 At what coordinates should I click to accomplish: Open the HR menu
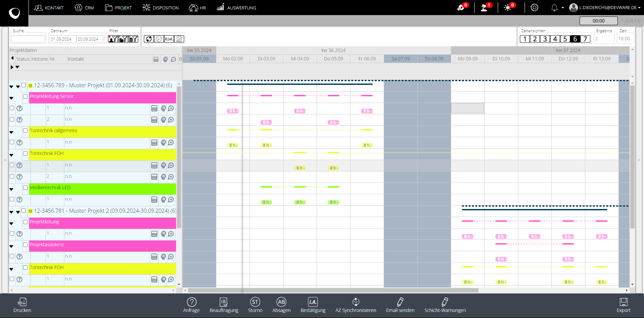pos(198,8)
